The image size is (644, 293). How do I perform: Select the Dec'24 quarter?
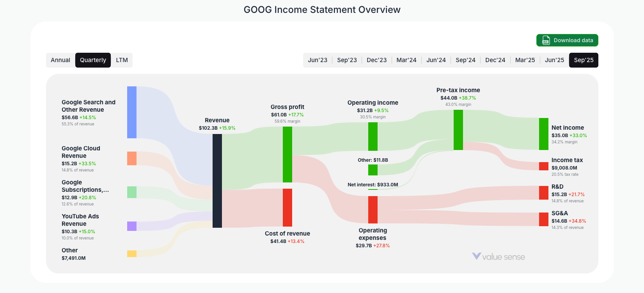tap(495, 60)
